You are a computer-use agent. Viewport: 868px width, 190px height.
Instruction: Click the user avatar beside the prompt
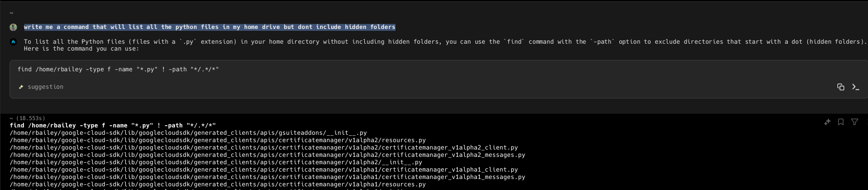pyautogui.click(x=13, y=27)
